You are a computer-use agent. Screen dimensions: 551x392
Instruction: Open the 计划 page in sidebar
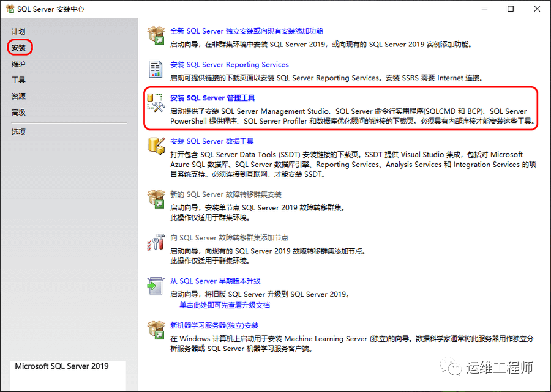click(18, 31)
